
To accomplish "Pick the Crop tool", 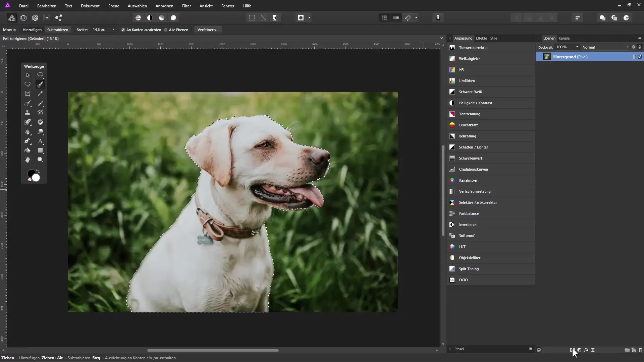I will click(28, 94).
